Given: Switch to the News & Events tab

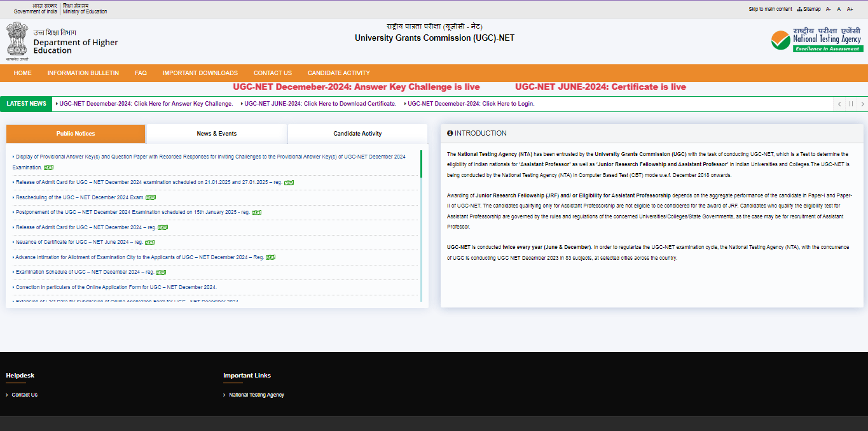Looking at the screenshot, I should 216,134.
